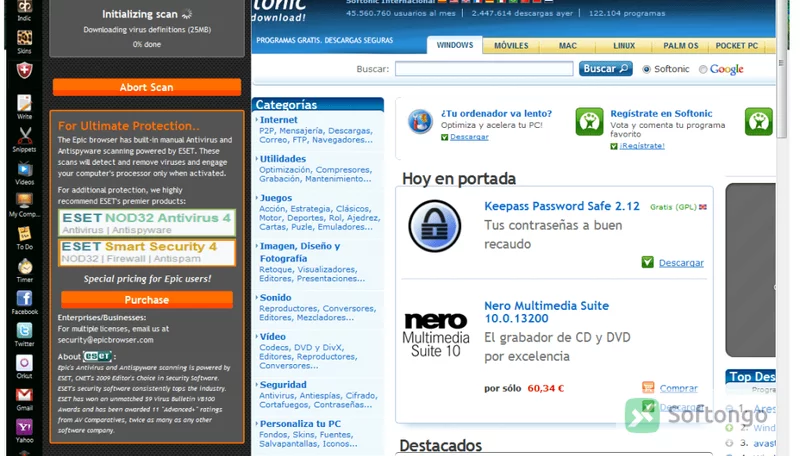This screenshot has width=800, height=456.
Task: Click green check icon beside Keepass Descargar
Action: click(647, 262)
